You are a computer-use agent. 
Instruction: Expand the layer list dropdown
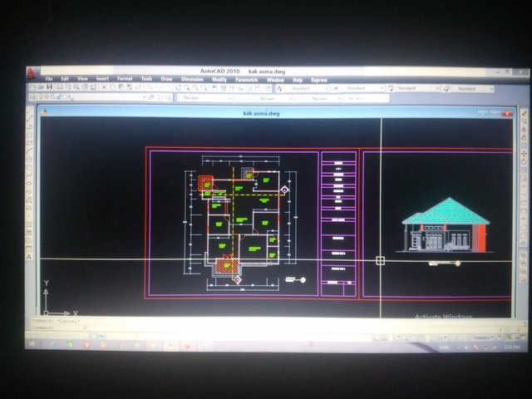(144, 98)
